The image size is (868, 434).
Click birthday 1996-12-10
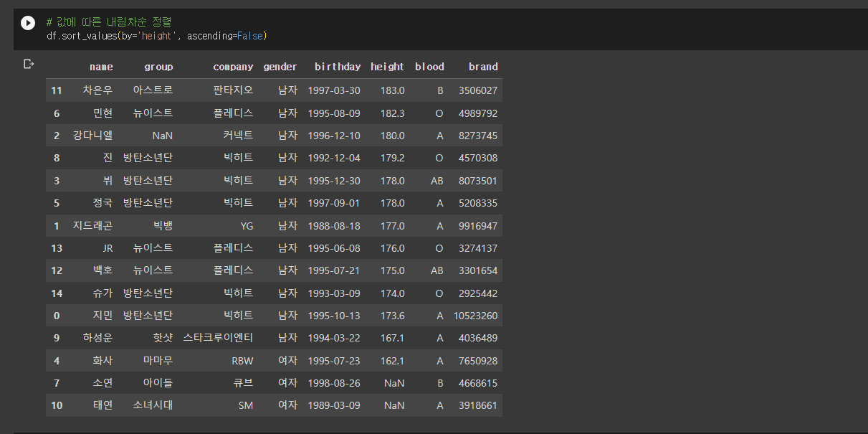[334, 136]
